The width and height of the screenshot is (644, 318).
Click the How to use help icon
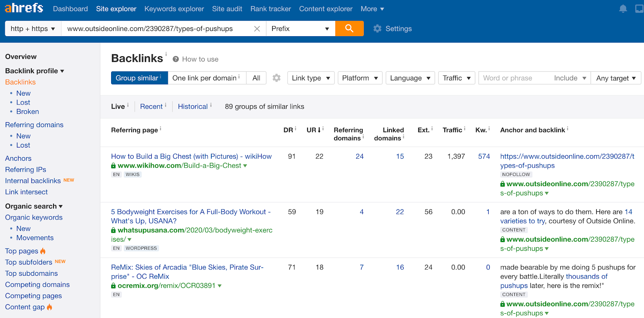pyautogui.click(x=176, y=59)
